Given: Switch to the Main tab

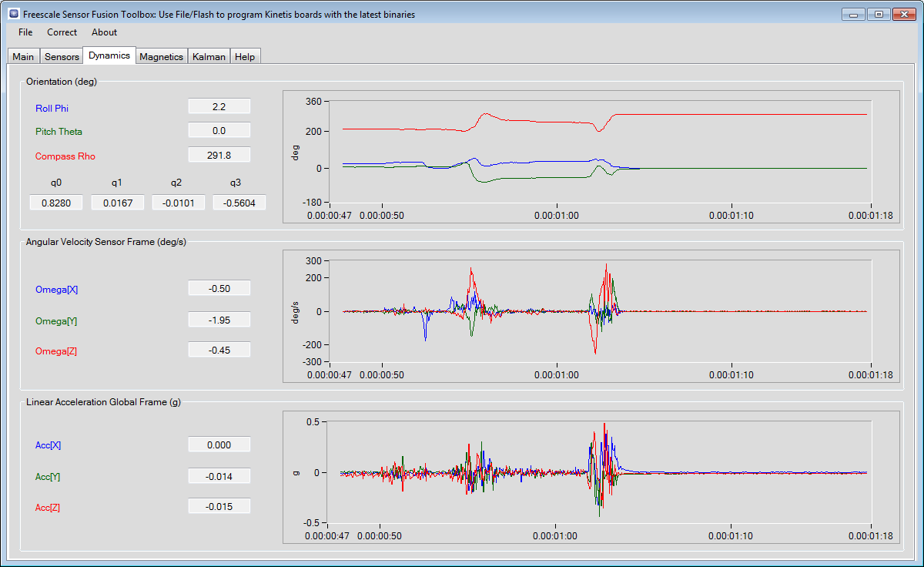Looking at the screenshot, I should [23, 57].
